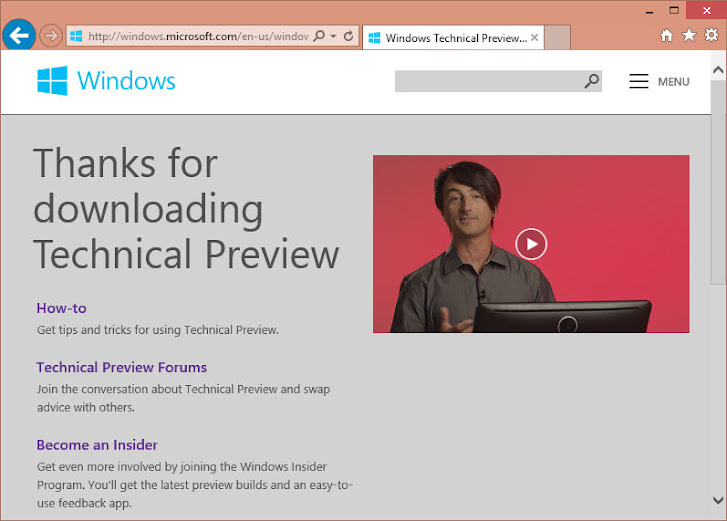Open the Technical Preview Forums link
727x521 pixels.
(x=121, y=368)
